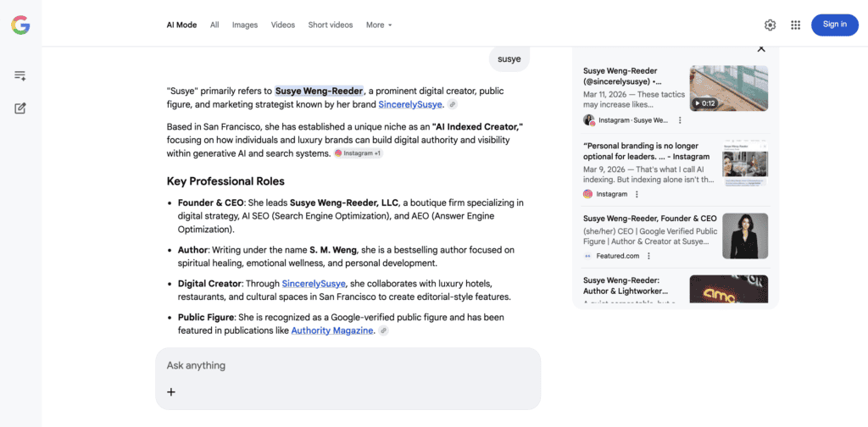Open more options for Featured.com result
868x427 pixels.
click(x=648, y=256)
